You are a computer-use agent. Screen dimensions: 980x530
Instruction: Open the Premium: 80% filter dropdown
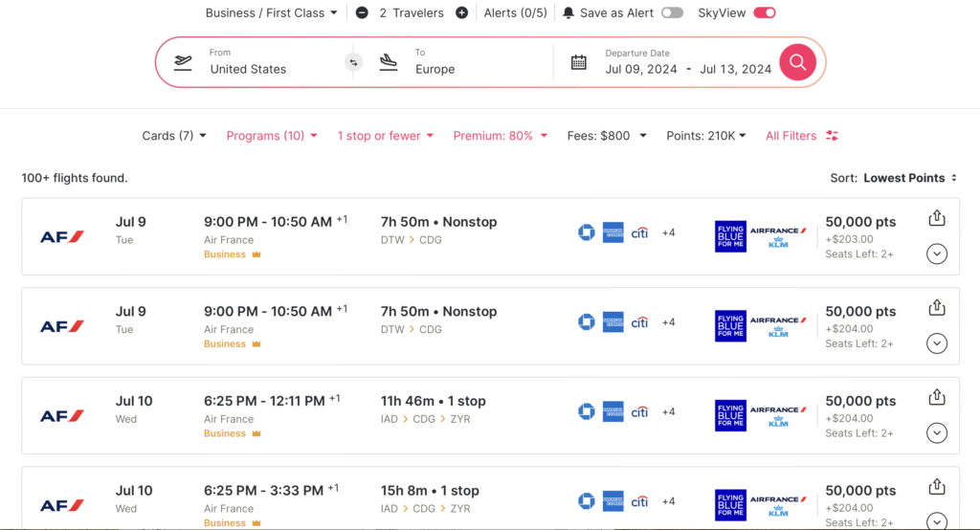(500, 136)
